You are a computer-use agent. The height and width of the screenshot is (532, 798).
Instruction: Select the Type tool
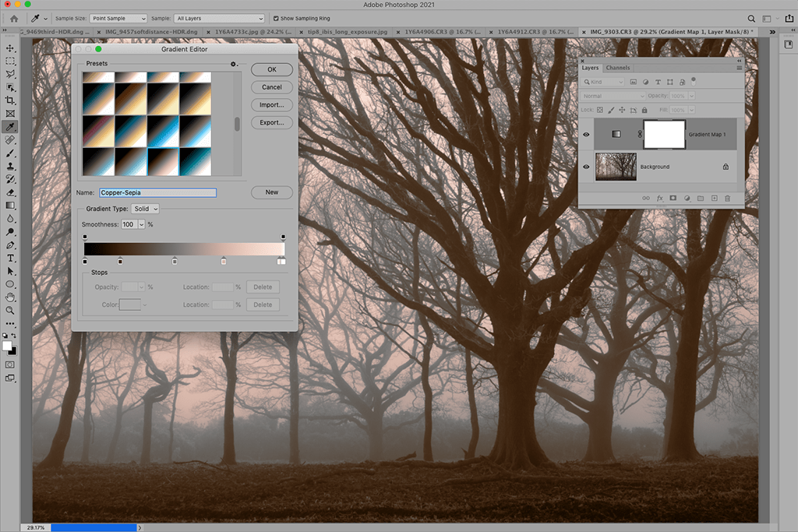10,259
